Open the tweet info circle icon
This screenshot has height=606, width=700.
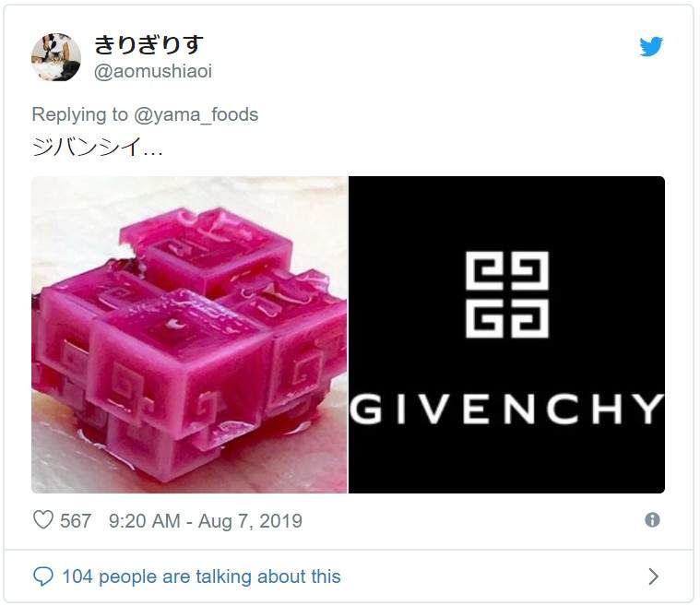click(x=652, y=520)
